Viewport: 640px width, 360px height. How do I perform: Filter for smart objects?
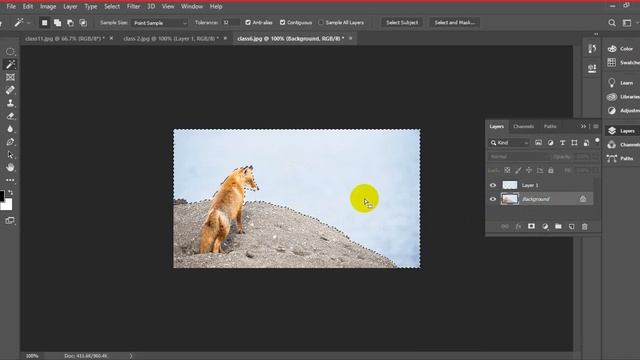(x=586, y=142)
